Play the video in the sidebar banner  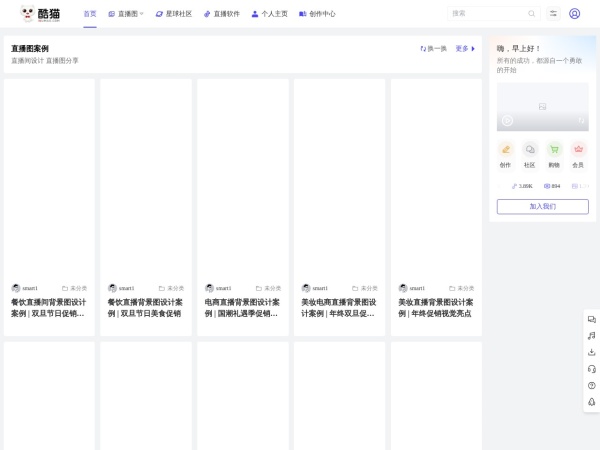pyautogui.click(x=508, y=121)
